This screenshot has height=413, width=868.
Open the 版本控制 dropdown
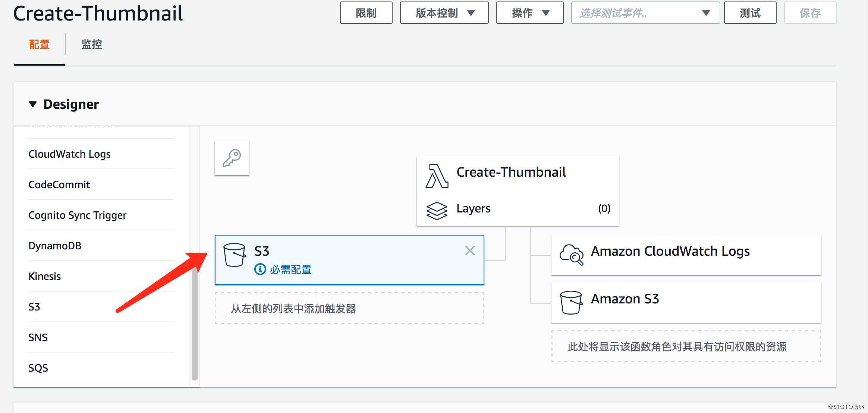click(x=444, y=13)
